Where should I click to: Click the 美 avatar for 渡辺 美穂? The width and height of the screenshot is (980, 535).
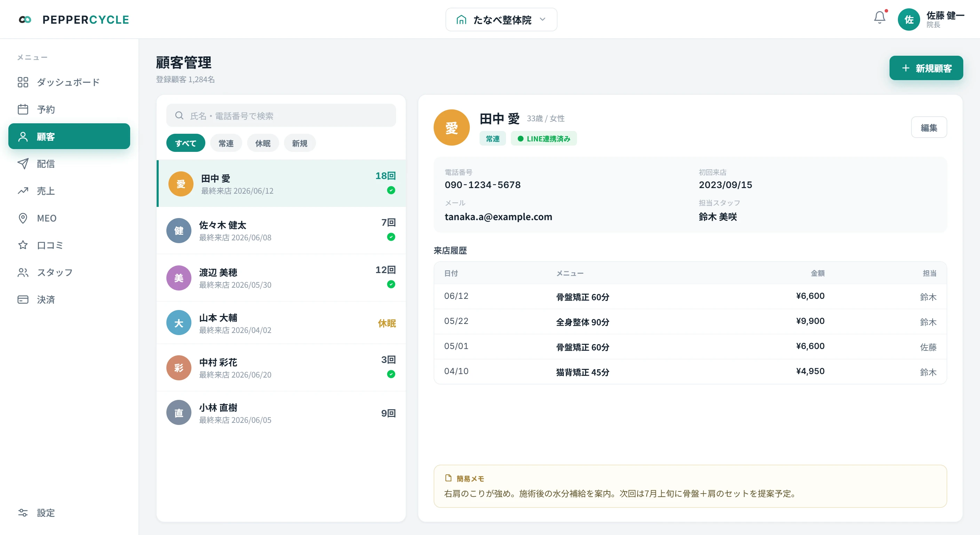click(x=179, y=278)
